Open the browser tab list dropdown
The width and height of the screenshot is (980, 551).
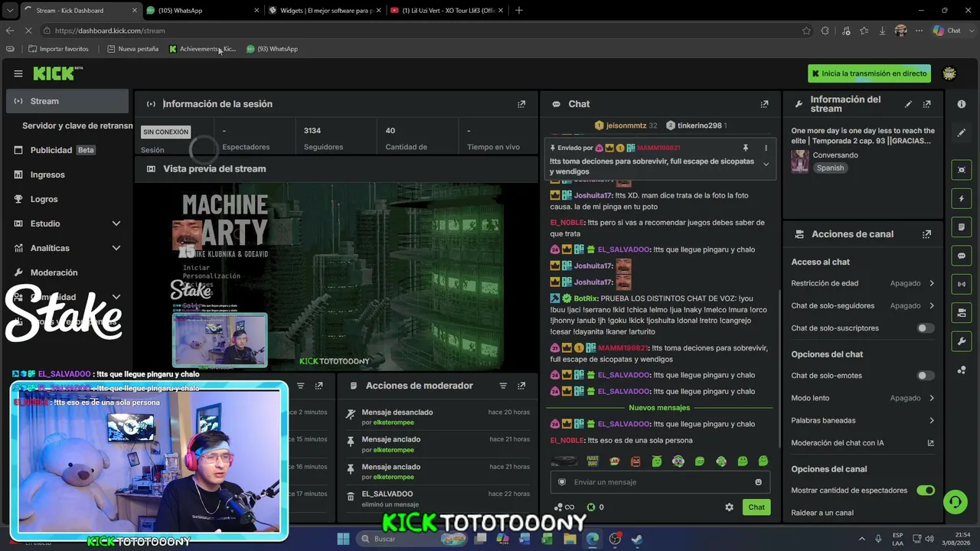(x=10, y=11)
